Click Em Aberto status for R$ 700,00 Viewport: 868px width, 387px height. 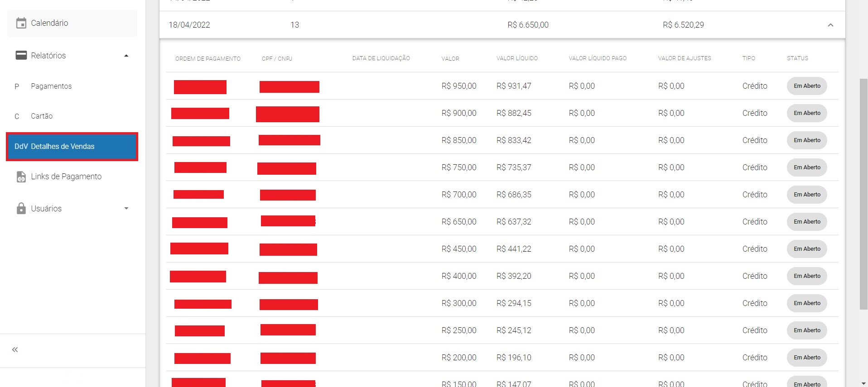coord(806,195)
